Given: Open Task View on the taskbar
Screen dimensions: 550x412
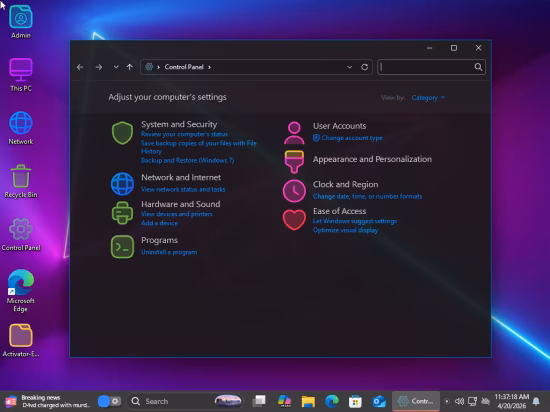Looking at the screenshot, I should coord(260,401).
